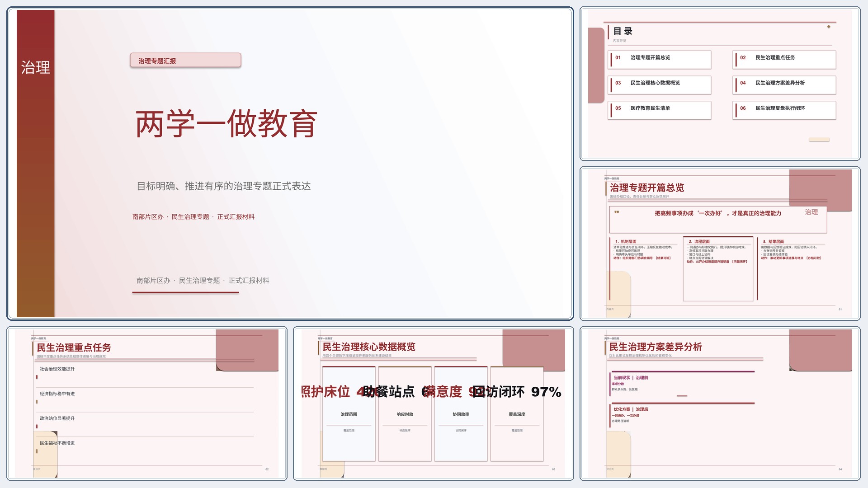This screenshot has width=868, height=488.
Task: Click the 2. 流程层面 column heading
Action: point(699,242)
